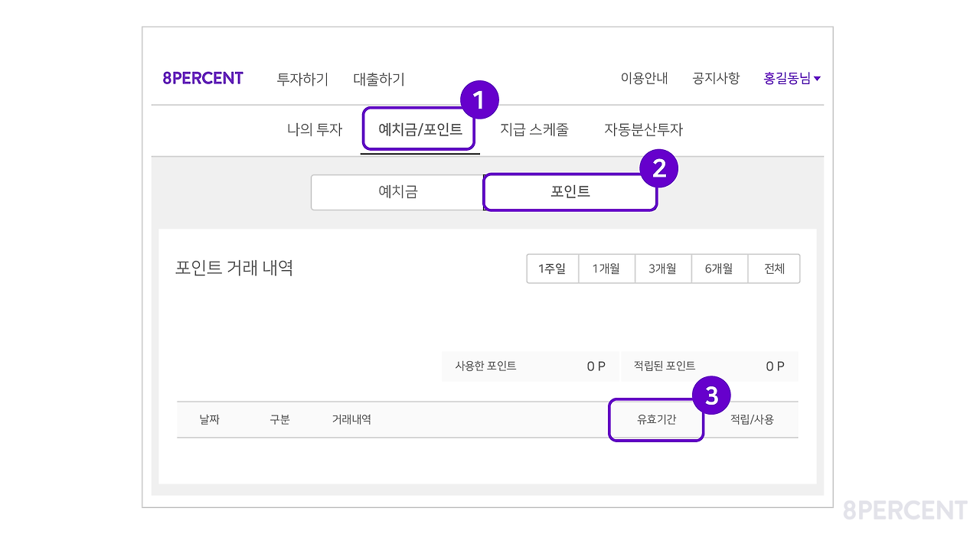Switch to the 예치금/포인트 tab
Screen dimensions: 980x534
coord(419,129)
